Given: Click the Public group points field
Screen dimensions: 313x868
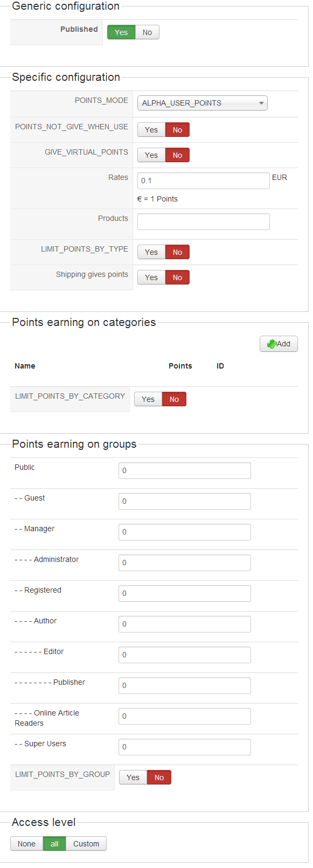Looking at the screenshot, I should coord(185,470).
